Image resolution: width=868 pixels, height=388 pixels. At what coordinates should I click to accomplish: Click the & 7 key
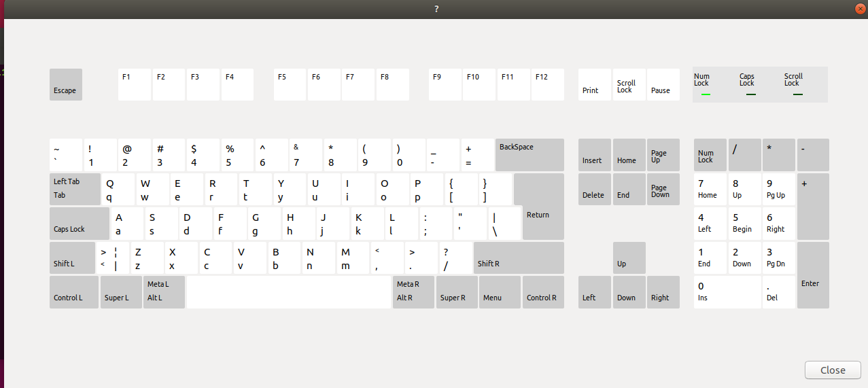pos(306,155)
